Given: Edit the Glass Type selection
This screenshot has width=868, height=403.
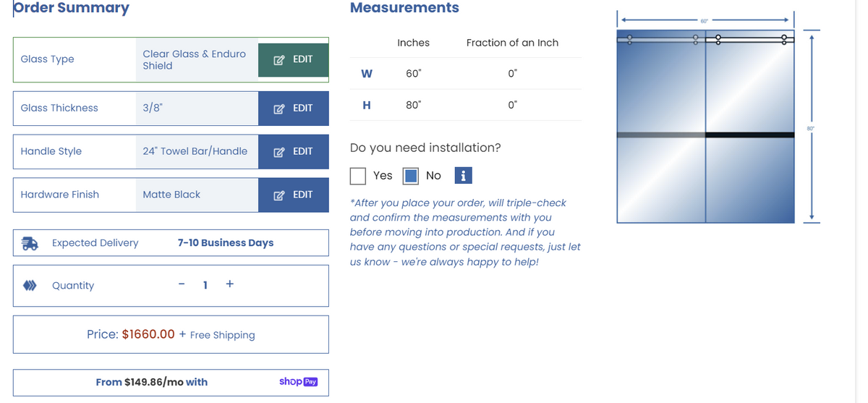Looking at the screenshot, I should tap(294, 59).
